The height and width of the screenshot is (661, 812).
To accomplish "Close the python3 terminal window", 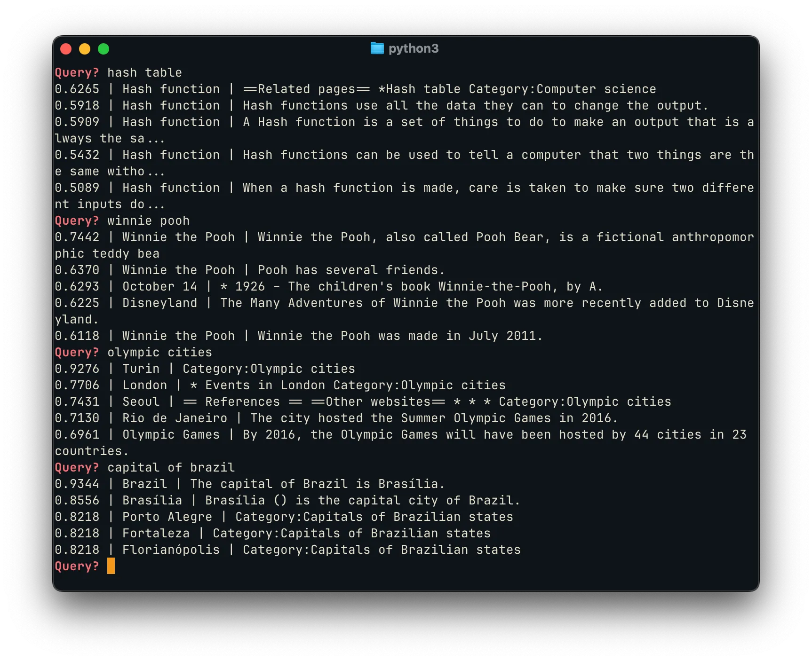I will [66, 49].
